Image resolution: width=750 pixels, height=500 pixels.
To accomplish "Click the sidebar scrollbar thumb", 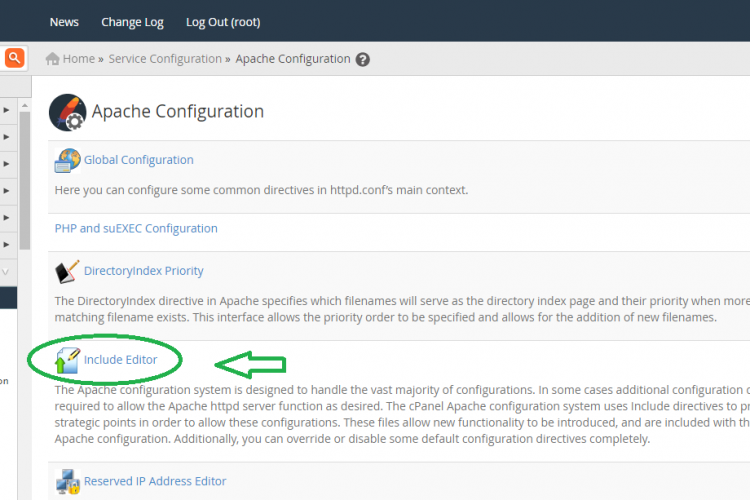I will 25,181.
